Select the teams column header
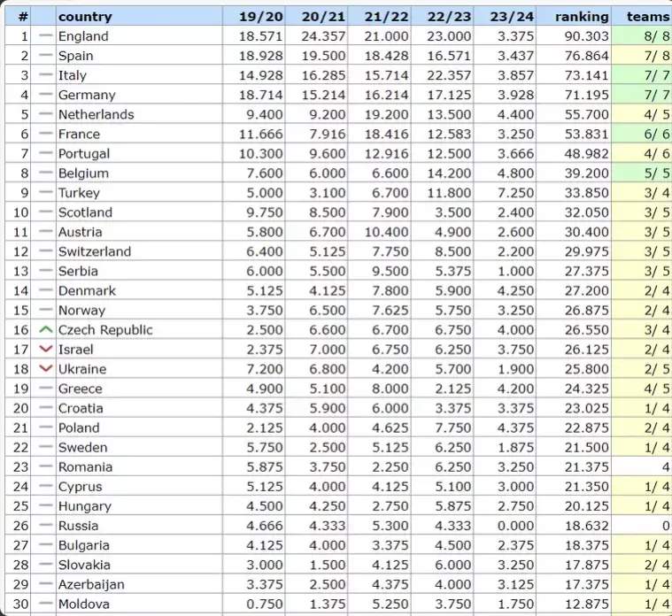This screenshot has width=672, height=616. click(x=647, y=16)
